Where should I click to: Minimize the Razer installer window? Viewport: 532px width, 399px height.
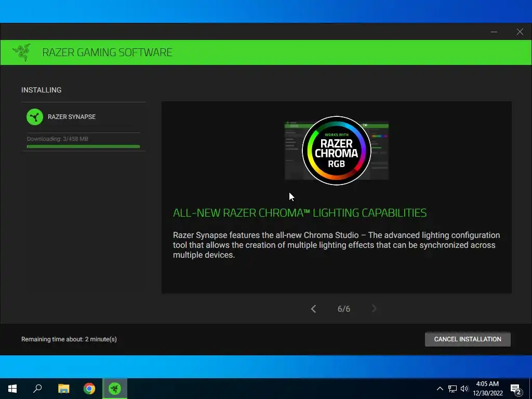[x=494, y=32]
